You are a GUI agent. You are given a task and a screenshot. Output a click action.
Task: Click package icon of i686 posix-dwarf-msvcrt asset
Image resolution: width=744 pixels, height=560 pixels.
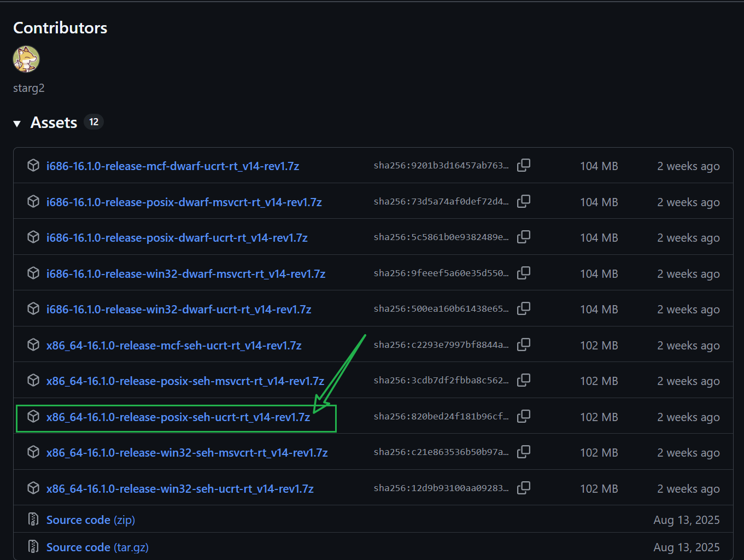33,201
